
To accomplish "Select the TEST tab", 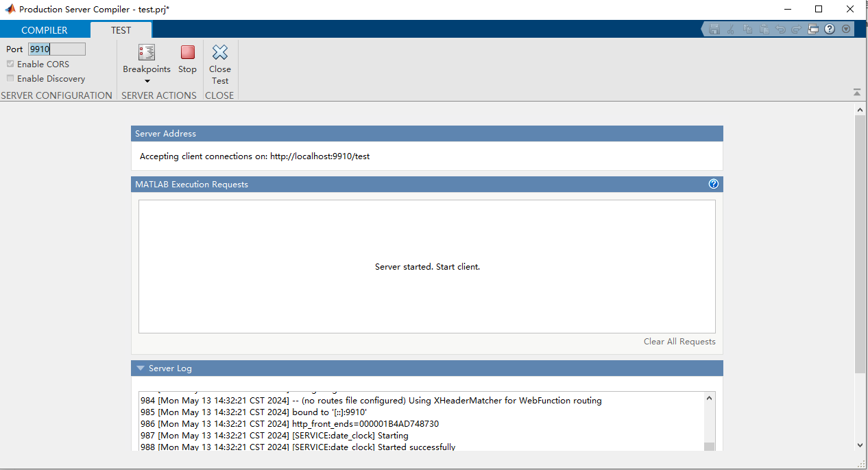I will coord(121,30).
